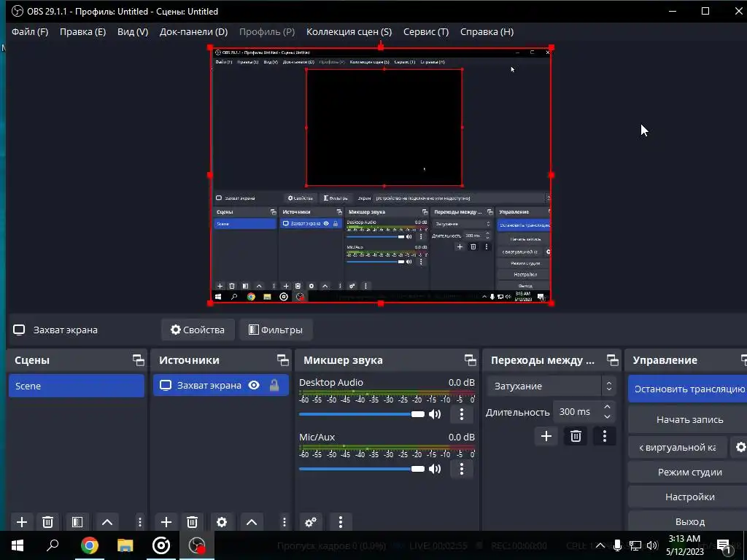The width and height of the screenshot is (747, 560).
Task: Open the Файл (F) menu
Action: tap(29, 32)
